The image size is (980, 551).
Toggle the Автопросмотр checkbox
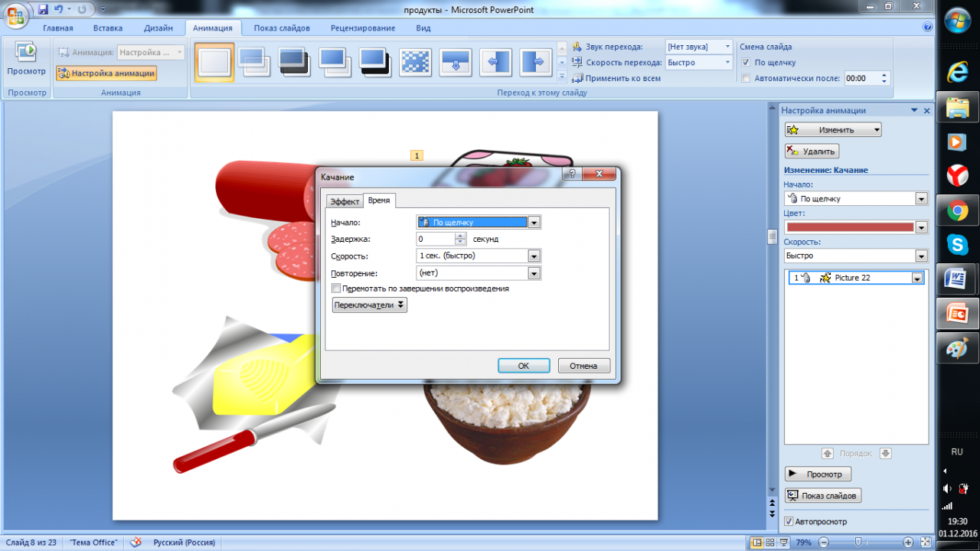pos(789,521)
